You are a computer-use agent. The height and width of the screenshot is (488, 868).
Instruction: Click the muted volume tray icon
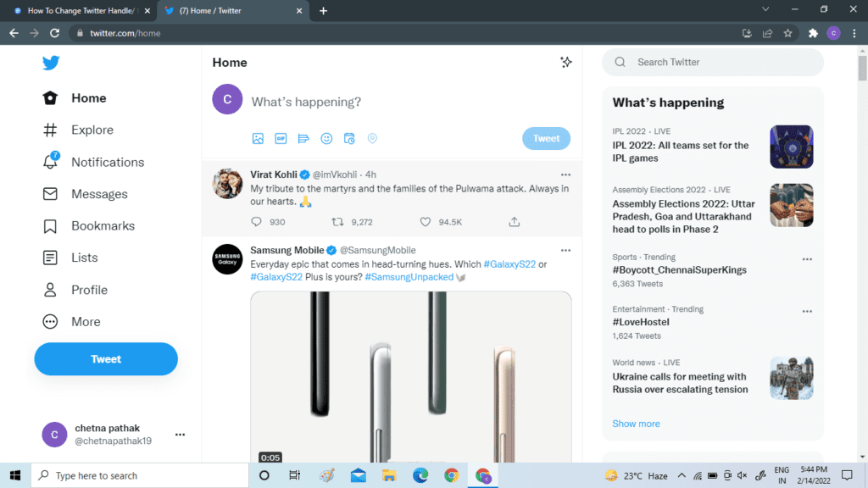(x=743, y=475)
